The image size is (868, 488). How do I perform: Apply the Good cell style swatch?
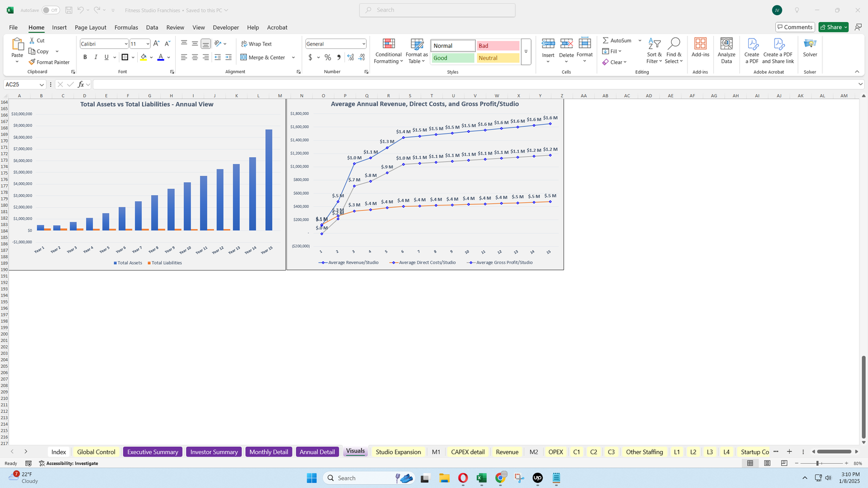tap(452, 58)
